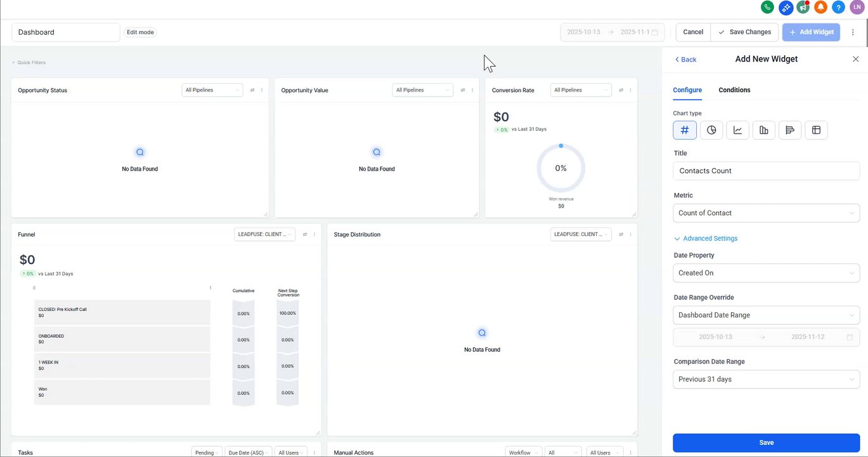Collapse the Advanced Settings section
The height and width of the screenshot is (457, 868).
pos(706,239)
